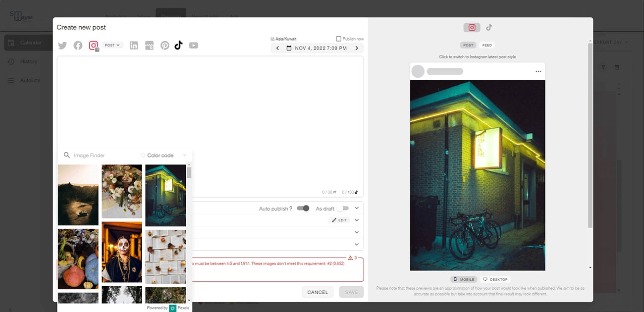
Task: Select the Pinterest network icon
Action: tap(165, 46)
